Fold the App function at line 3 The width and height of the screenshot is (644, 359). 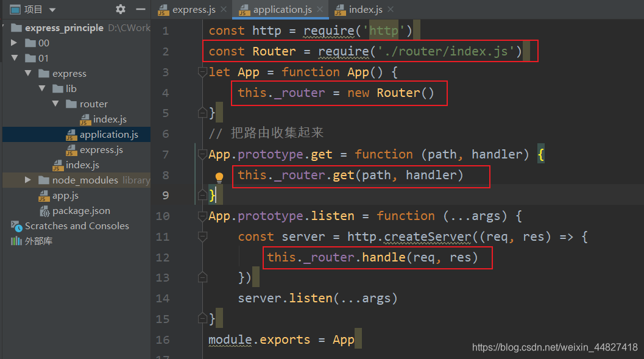coord(202,73)
